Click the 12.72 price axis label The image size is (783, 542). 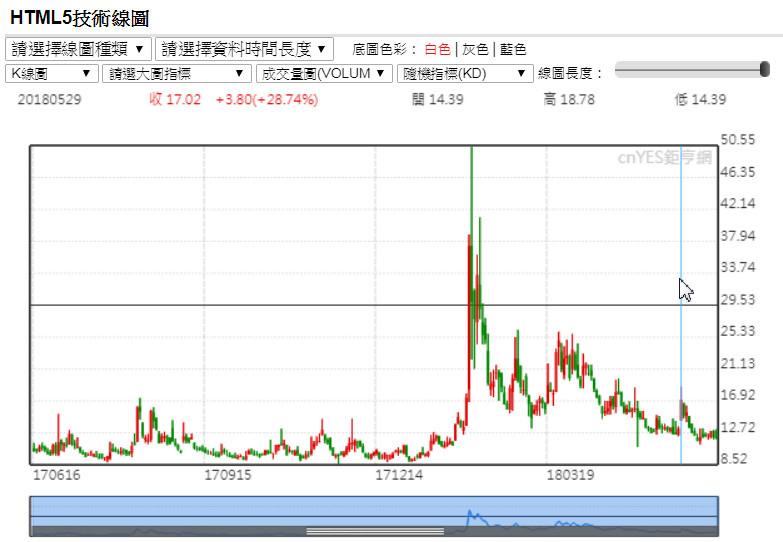(738, 427)
